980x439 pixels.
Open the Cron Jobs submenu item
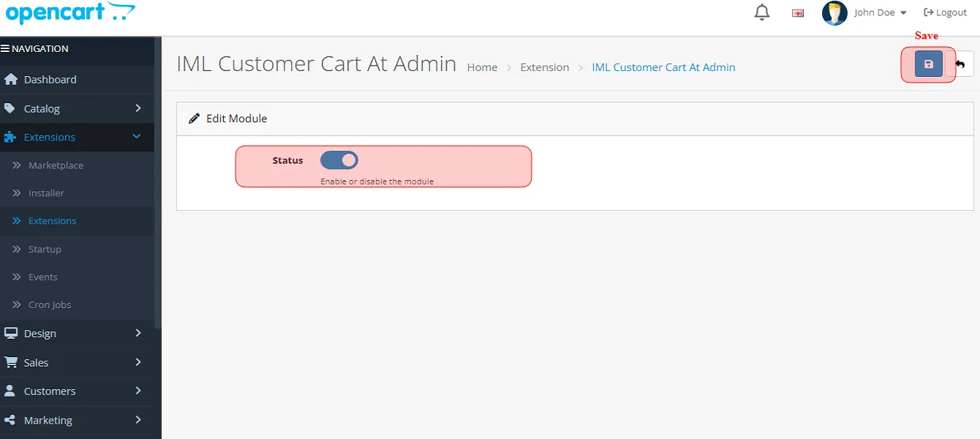point(77,305)
